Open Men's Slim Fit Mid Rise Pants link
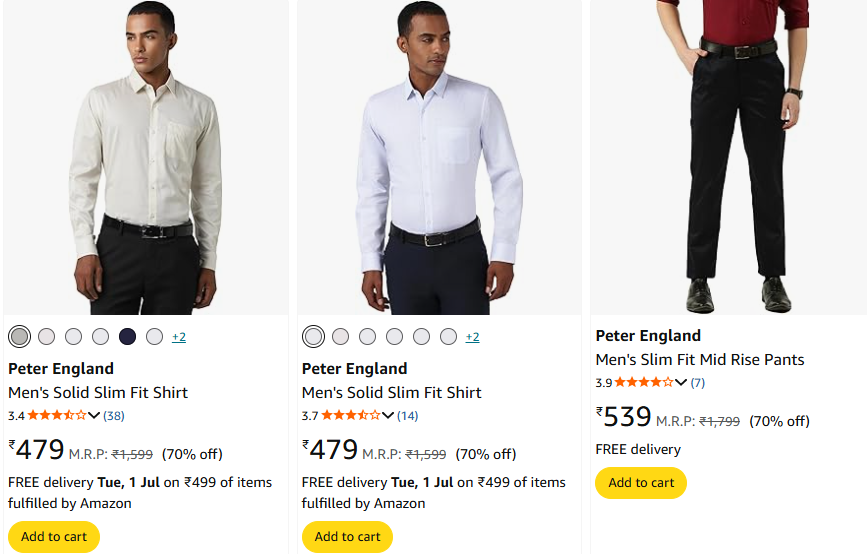This screenshot has height=554, width=867. click(700, 360)
